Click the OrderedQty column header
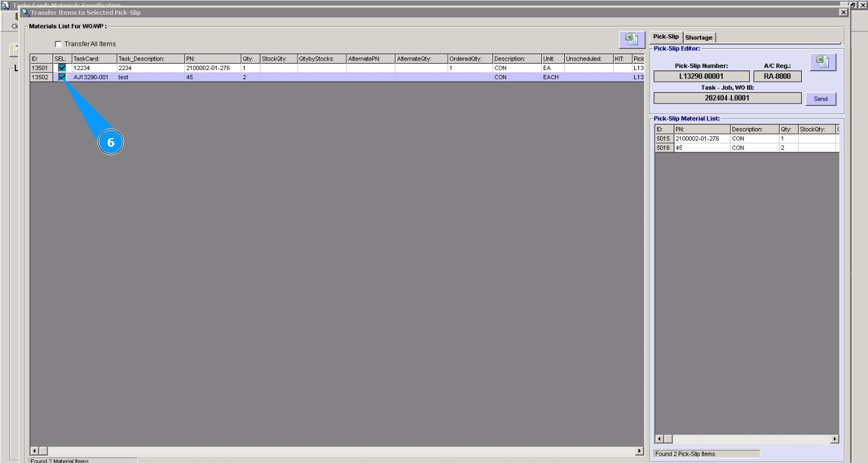This screenshot has width=868, height=463. [470, 59]
